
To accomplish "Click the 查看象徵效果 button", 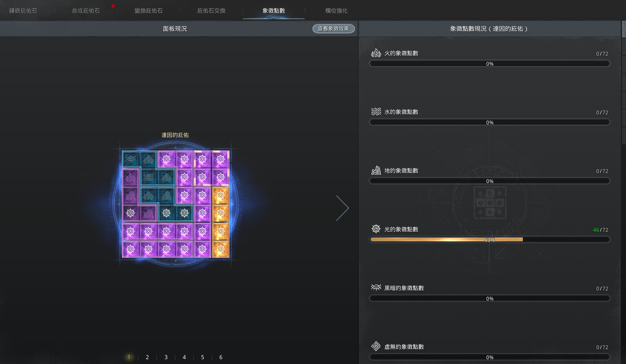I will [x=333, y=29].
